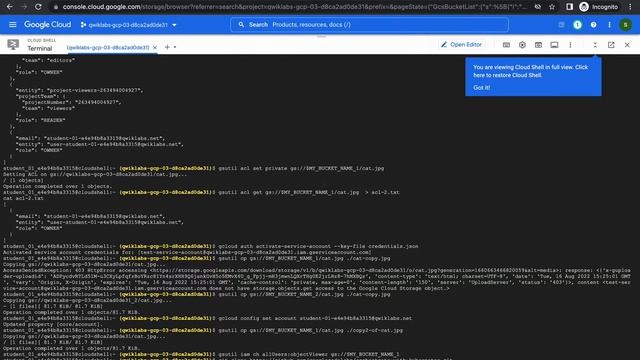This screenshot has width=640, height=360.
Task: Click the AccessDeniedException error text
Action: [317, 279]
